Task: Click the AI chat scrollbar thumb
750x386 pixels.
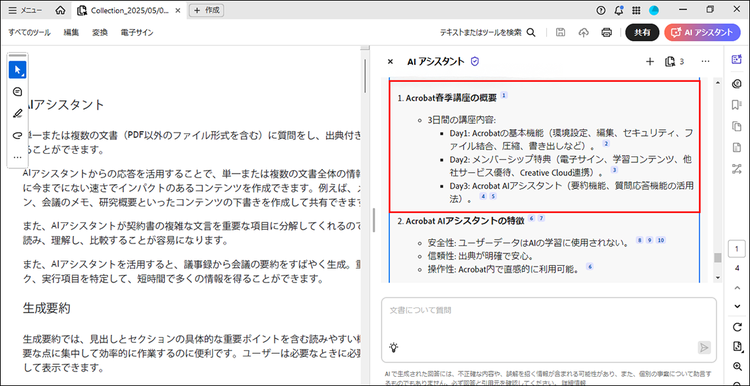Action: tap(717, 258)
